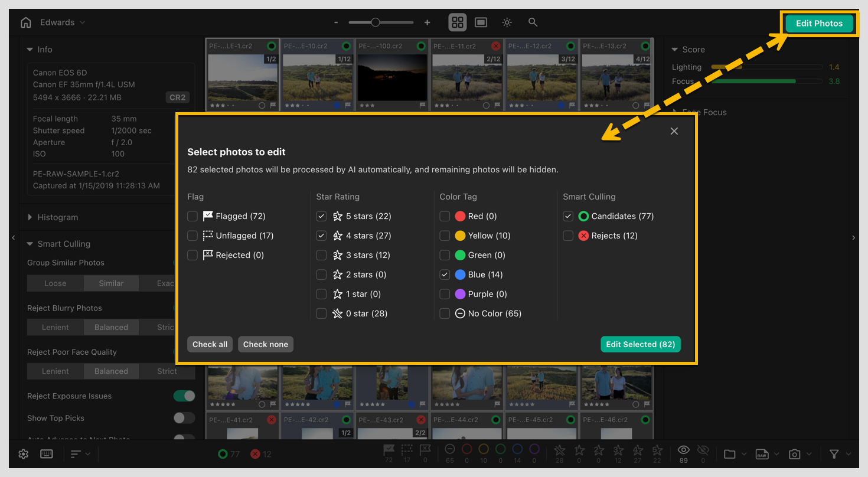Image resolution: width=868 pixels, height=477 pixels.
Task: Toggle Show Top Picks switch
Action: (184, 418)
